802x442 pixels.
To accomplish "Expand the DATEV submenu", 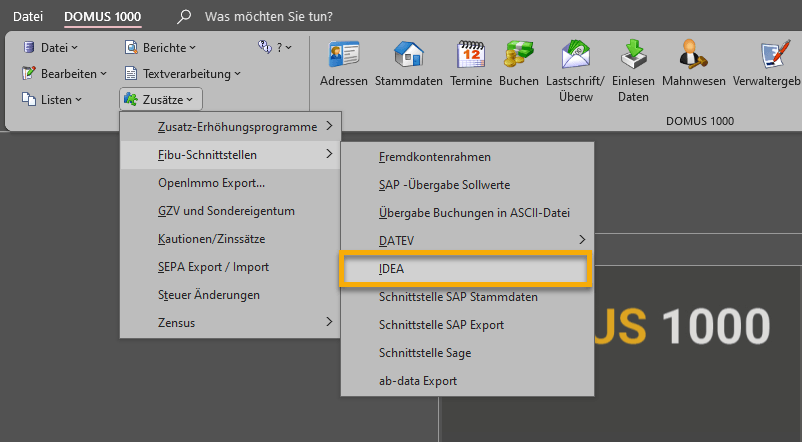I will click(467, 240).
